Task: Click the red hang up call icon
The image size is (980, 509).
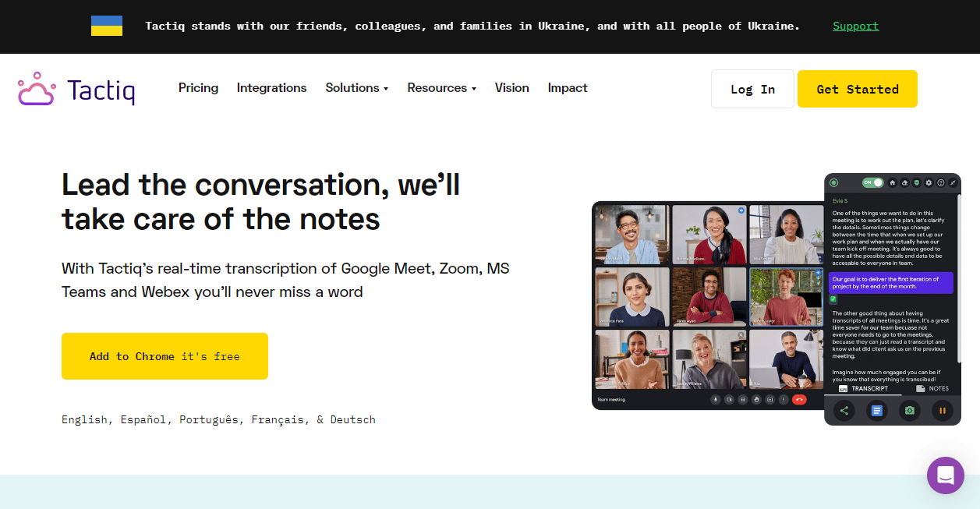Action: pos(799,400)
